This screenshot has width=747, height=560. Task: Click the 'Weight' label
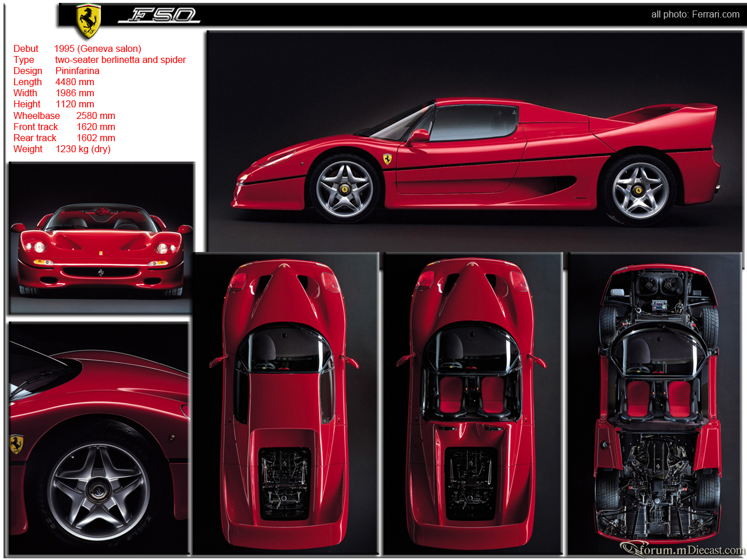click(28, 149)
